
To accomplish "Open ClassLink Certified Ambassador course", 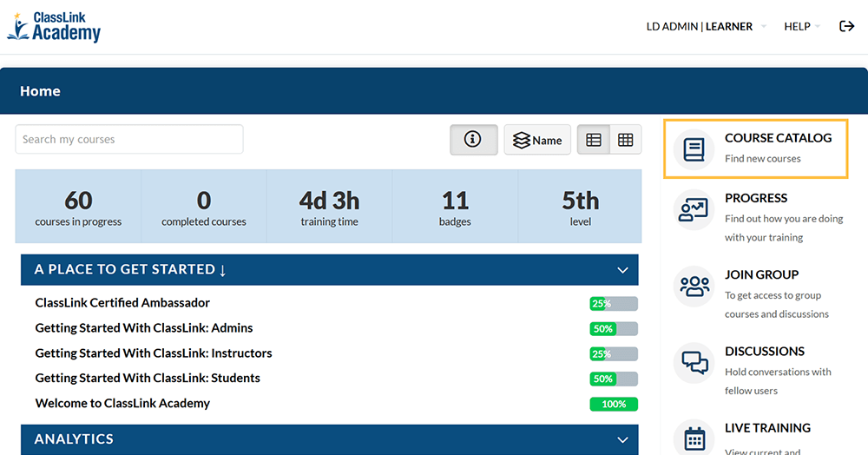I will click(x=122, y=303).
